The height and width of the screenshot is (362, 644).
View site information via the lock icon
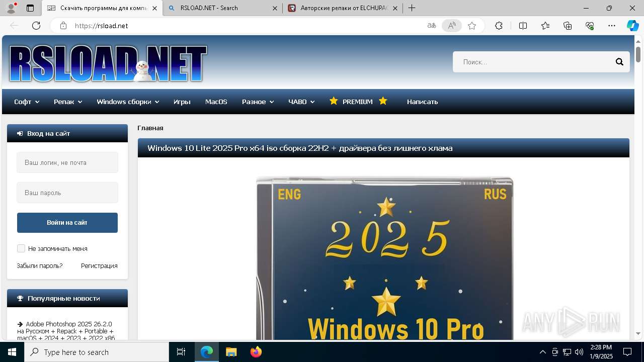tap(63, 26)
